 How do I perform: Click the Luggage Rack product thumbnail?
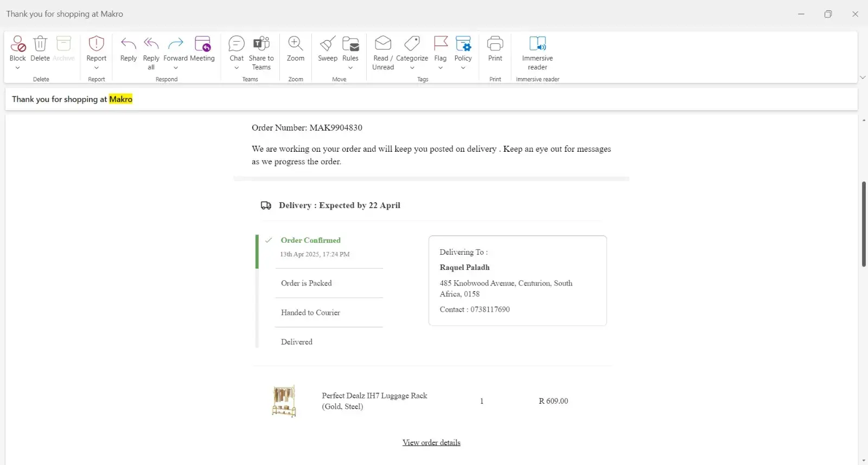[x=284, y=401]
